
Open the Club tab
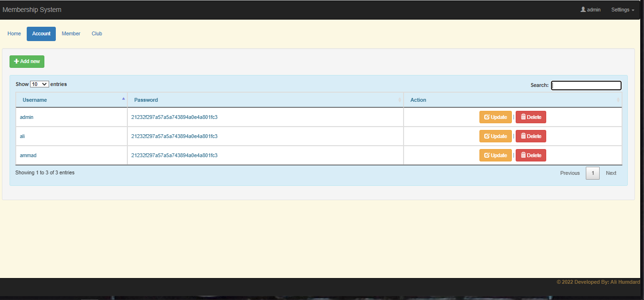point(97,34)
